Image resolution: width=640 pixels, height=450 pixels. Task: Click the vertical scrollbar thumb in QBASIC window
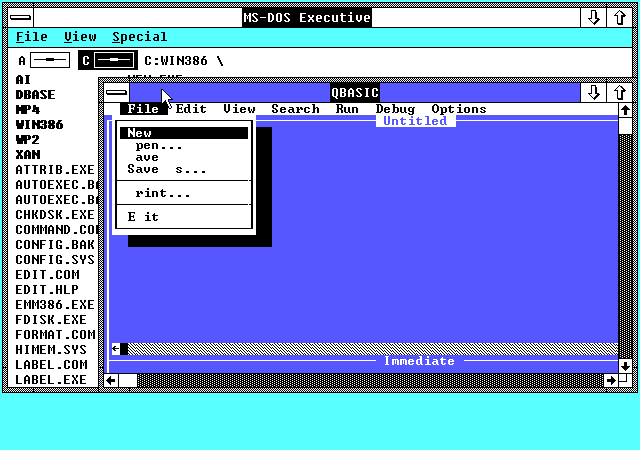click(625, 126)
